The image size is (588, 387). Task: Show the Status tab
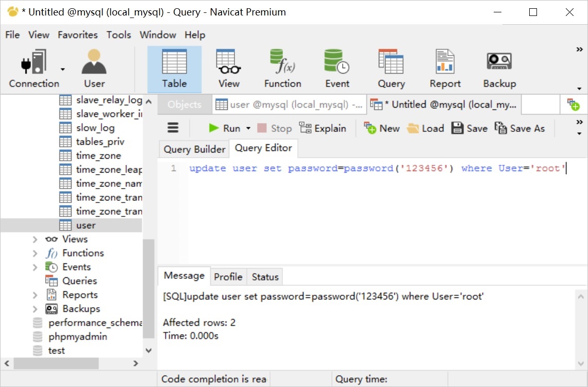click(265, 277)
